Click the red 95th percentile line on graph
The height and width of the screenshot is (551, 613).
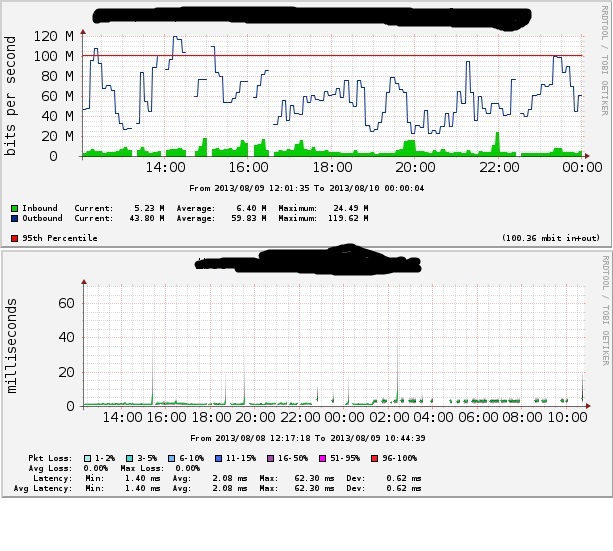[332, 56]
